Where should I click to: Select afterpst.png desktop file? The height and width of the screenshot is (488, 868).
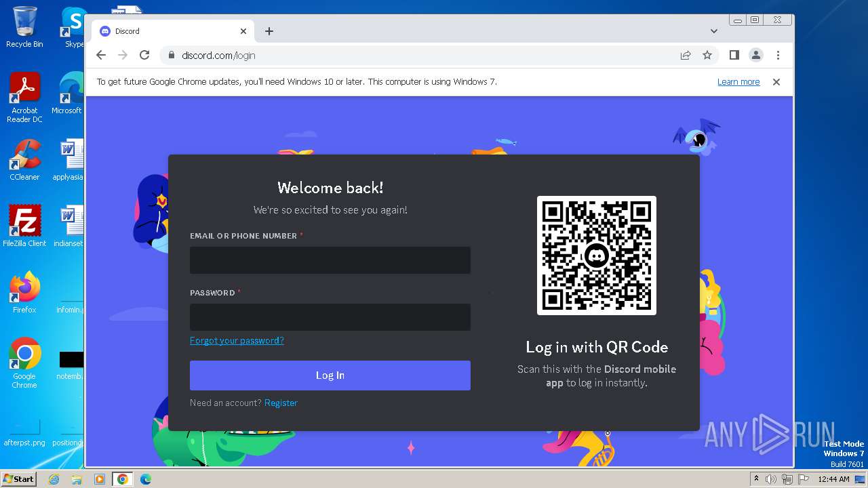tap(24, 432)
